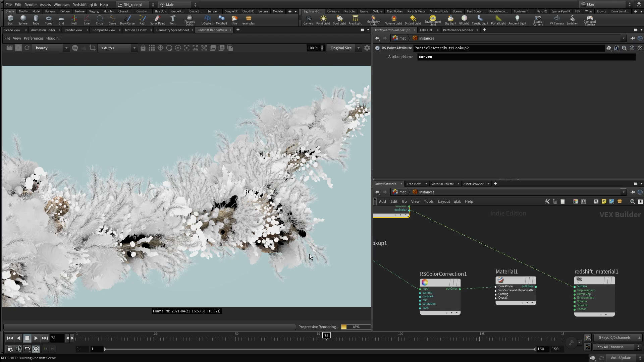Open the Key All Channels dropdown
Screen dimensions: 644x362
coord(618,347)
